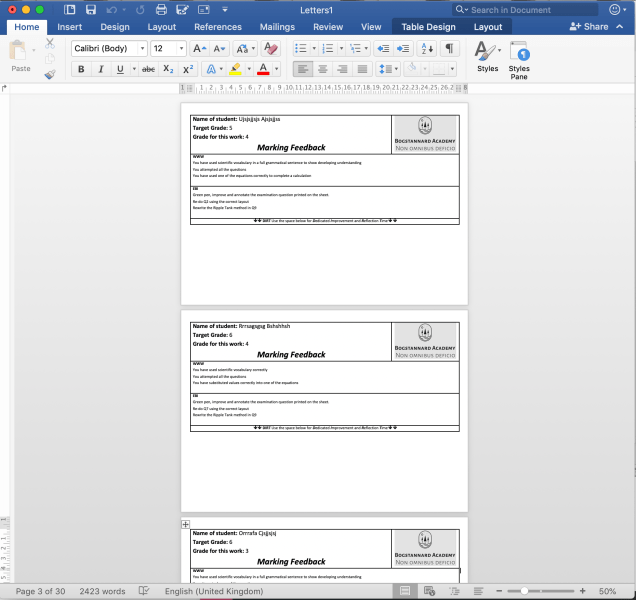The width and height of the screenshot is (636, 600).
Task: Increase paragraph indent
Action: click(x=403, y=49)
